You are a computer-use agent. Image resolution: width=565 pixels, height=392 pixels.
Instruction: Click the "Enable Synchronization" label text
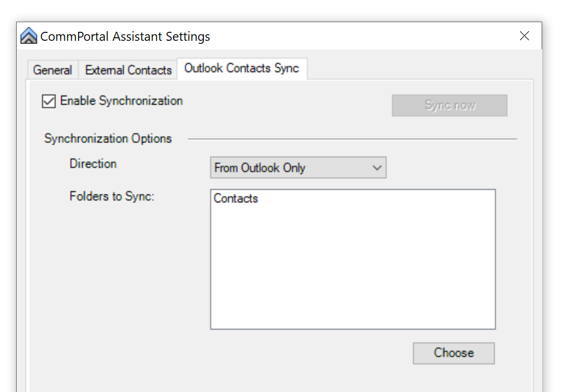pyautogui.click(x=121, y=101)
